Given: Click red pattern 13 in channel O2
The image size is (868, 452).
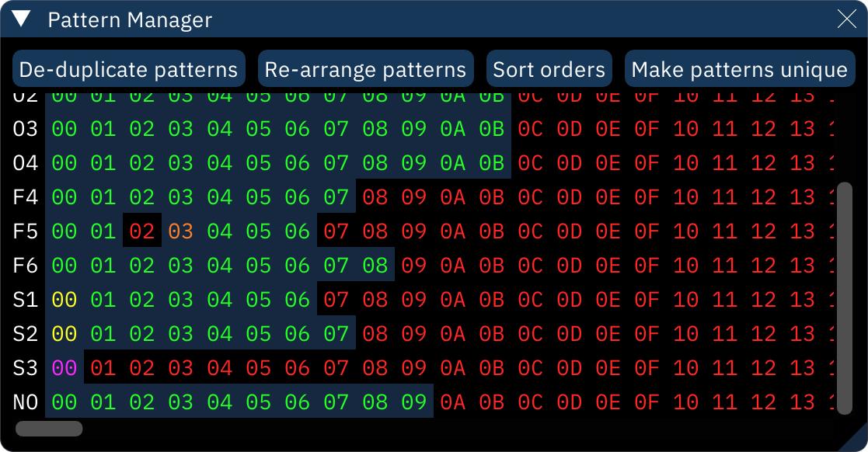Looking at the screenshot, I should click(802, 94).
